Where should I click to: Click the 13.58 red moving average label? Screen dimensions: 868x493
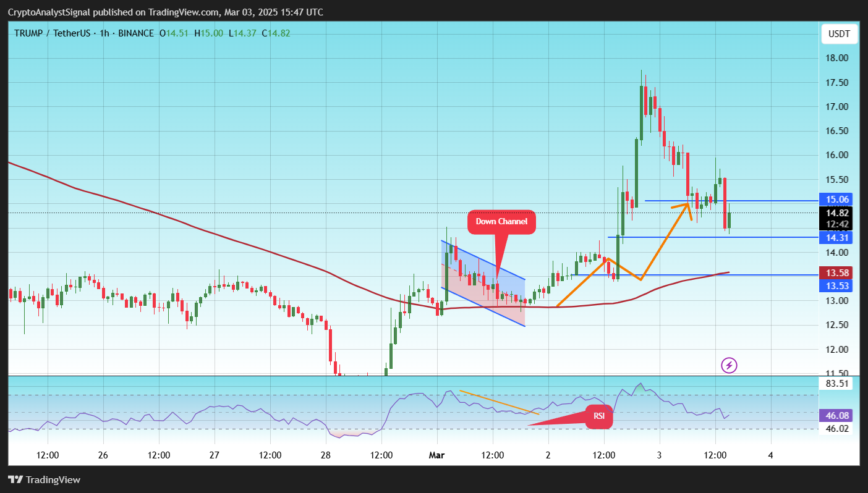coord(835,272)
